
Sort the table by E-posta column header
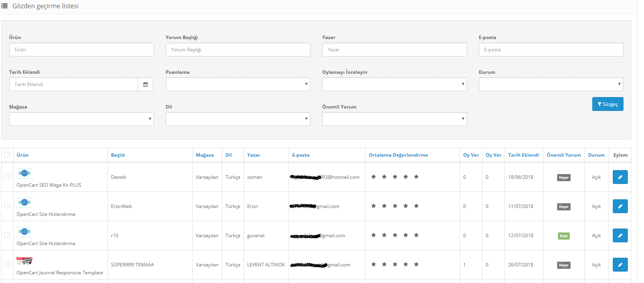click(x=301, y=155)
